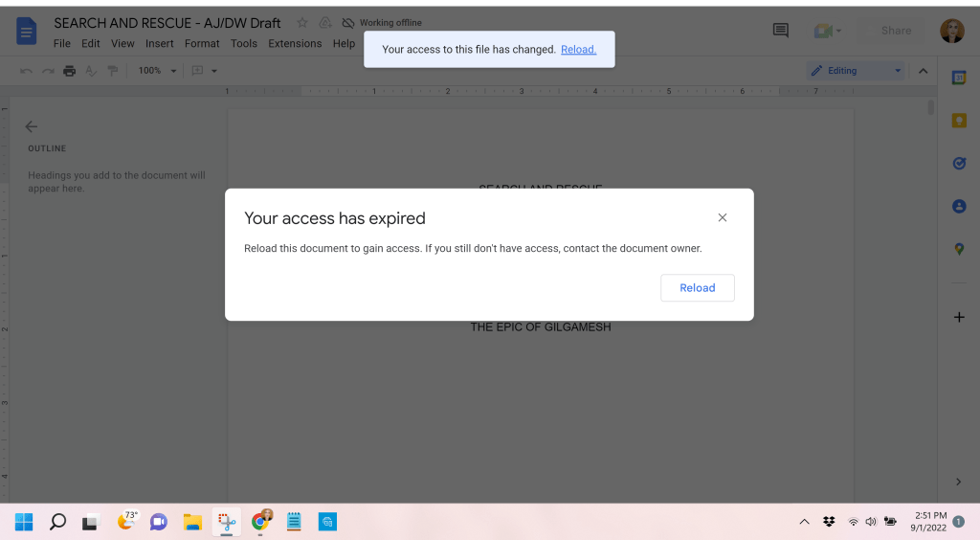The width and height of the screenshot is (980, 540).
Task: Open Google Keep in the side panel
Action: [x=959, y=121]
